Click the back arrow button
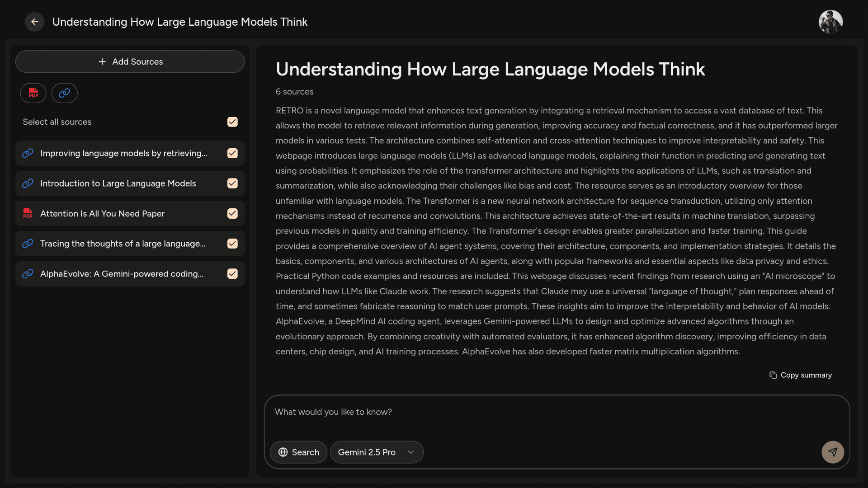This screenshot has width=868, height=488. click(34, 22)
